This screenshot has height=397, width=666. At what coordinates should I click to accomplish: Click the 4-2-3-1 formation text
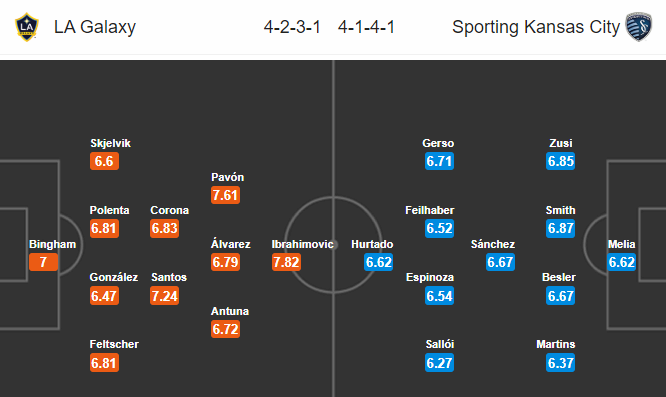[x=292, y=27]
